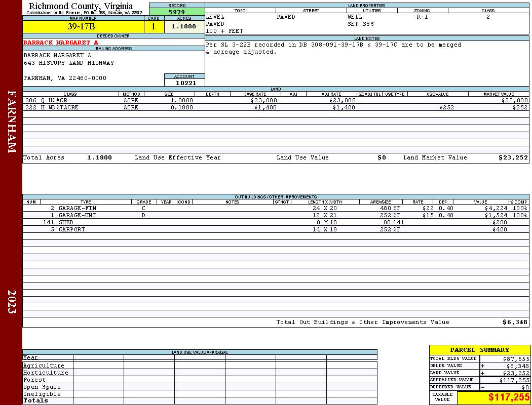Click the map number 39-17B field
The width and height of the screenshot is (532, 405).
coord(83,26)
